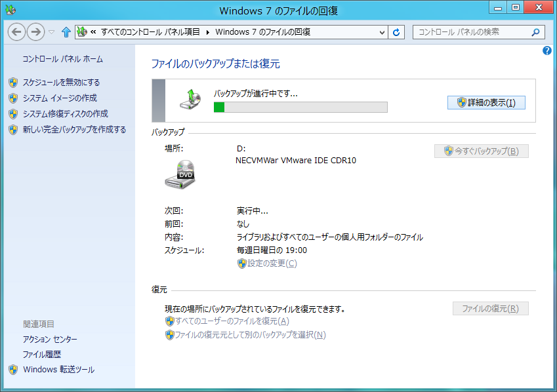Click shield icon beside システム修復ディスクの作成
This screenshot has width=557, height=392.
point(13,114)
